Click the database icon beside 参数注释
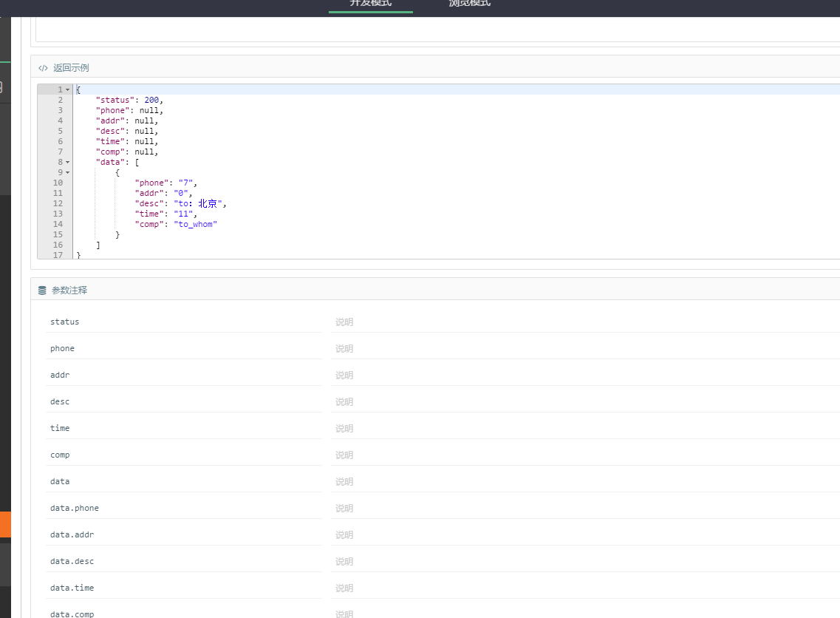This screenshot has width=840, height=618. (x=42, y=291)
